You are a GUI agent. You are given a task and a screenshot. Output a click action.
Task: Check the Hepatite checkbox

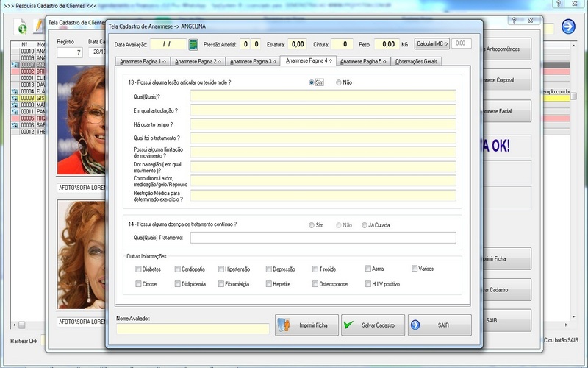[268, 284]
